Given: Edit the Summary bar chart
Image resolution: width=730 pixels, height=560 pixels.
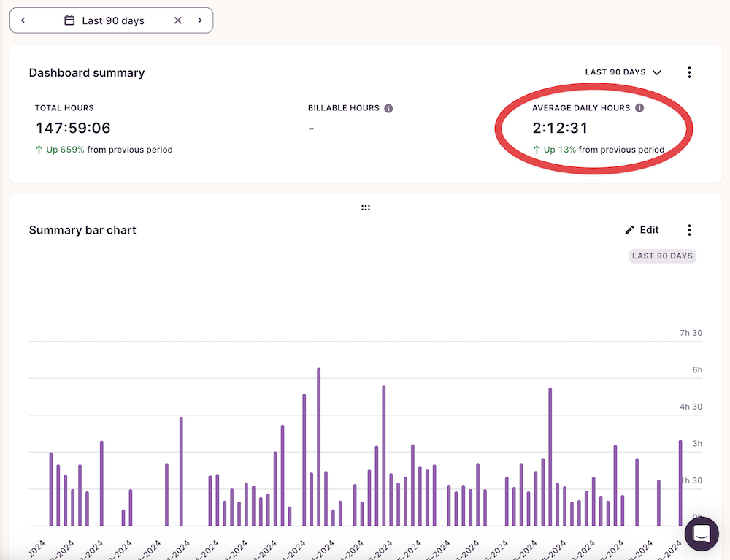Looking at the screenshot, I should [642, 230].
